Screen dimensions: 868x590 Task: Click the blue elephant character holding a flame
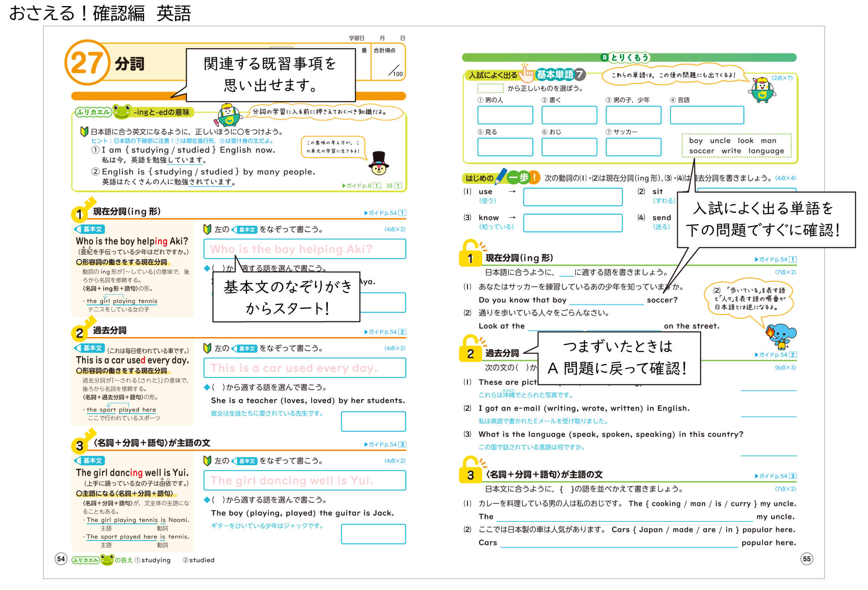coord(780,336)
